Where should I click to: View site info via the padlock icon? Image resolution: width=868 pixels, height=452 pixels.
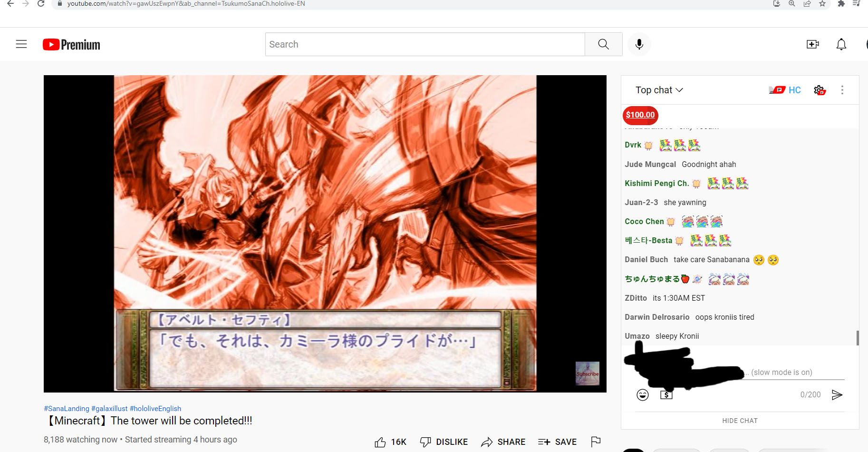pyautogui.click(x=59, y=4)
